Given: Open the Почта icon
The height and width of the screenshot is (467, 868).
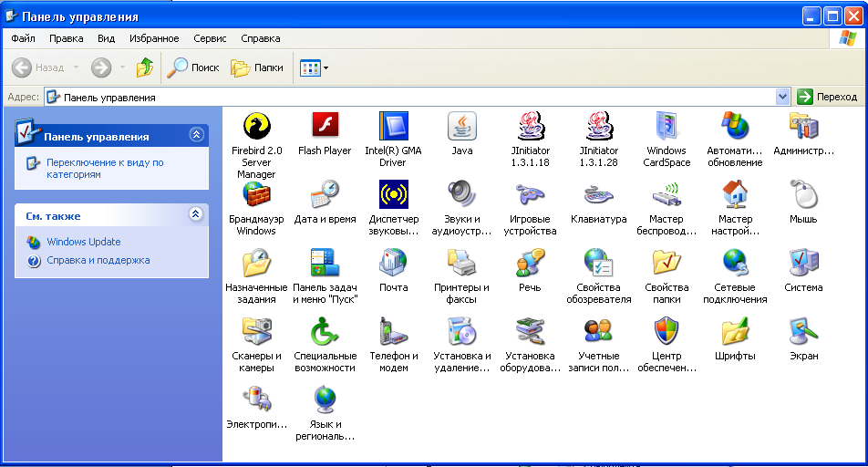Looking at the screenshot, I should point(393,263).
